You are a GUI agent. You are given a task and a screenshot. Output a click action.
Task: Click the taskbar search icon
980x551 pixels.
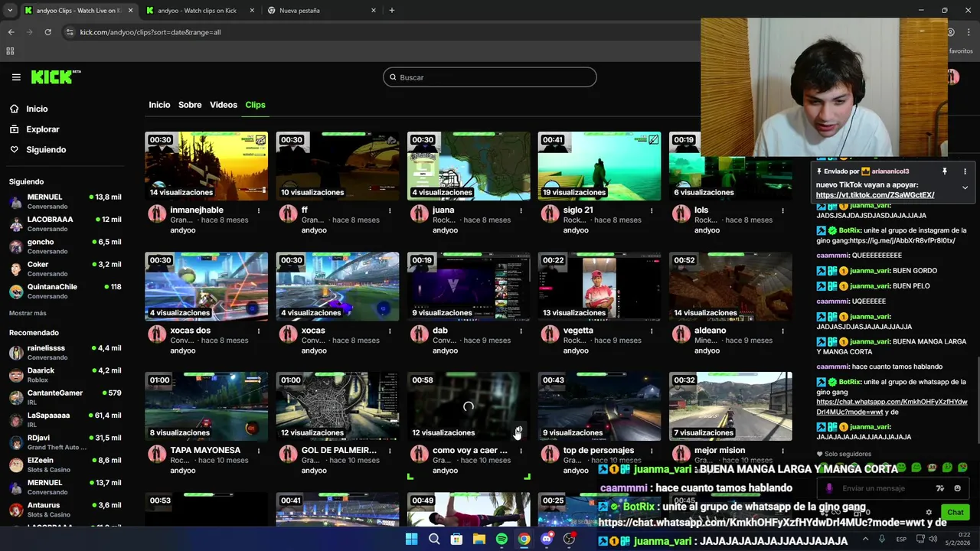click(x=434, y=539)
